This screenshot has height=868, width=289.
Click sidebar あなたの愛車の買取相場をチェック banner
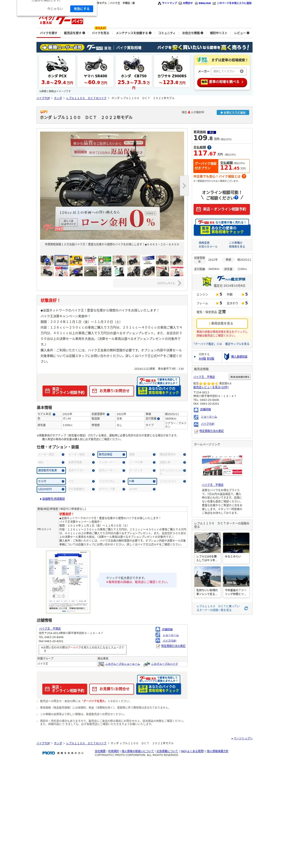coord(222,227)
